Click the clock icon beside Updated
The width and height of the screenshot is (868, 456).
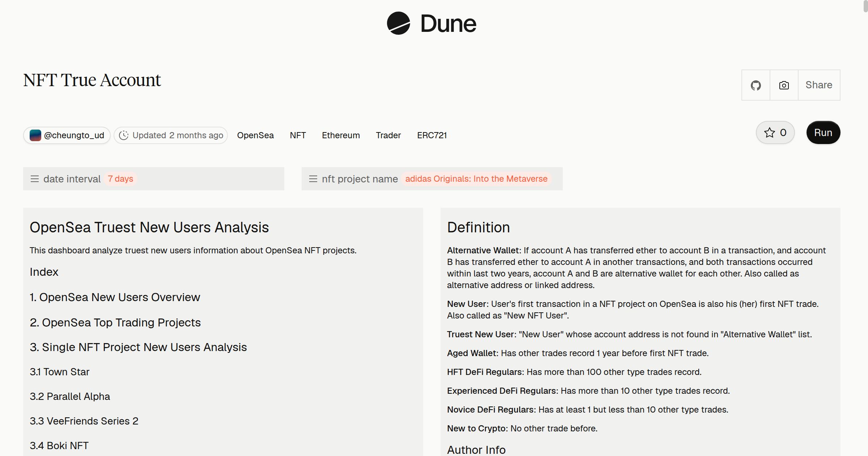(124, 135)
